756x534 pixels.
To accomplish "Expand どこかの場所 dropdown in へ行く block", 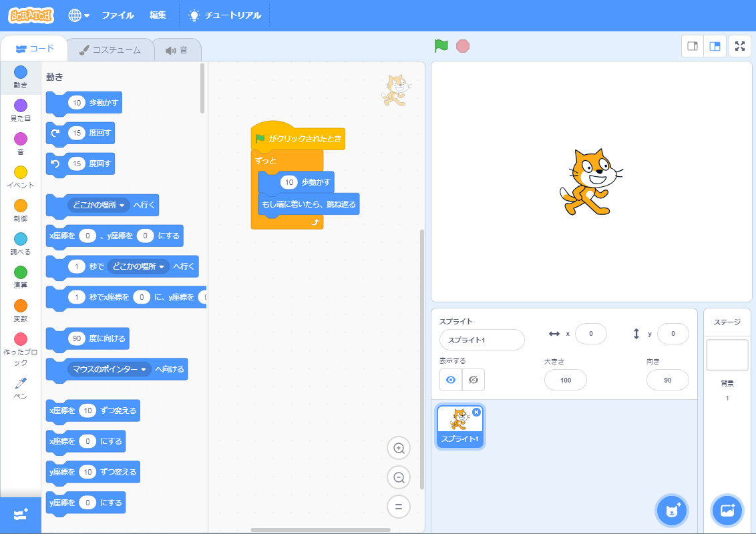I will coord(99,205).
